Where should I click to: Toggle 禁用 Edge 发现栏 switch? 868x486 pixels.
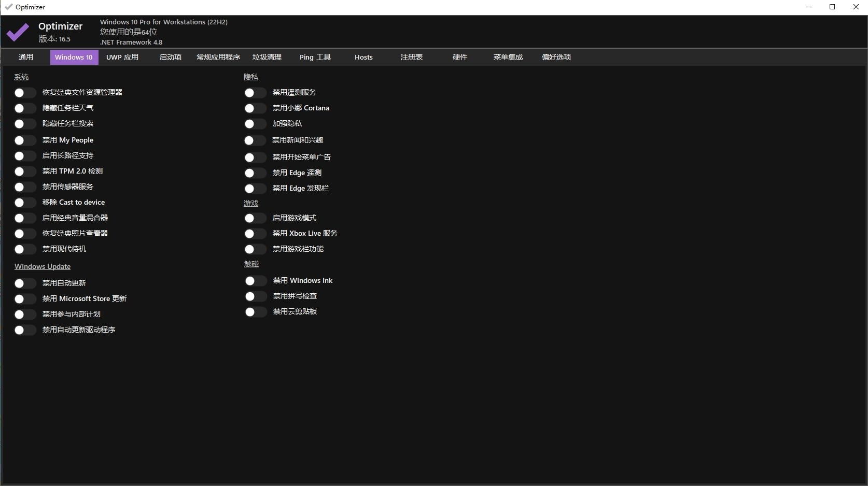pyautogui.click(x=255, y=189)
